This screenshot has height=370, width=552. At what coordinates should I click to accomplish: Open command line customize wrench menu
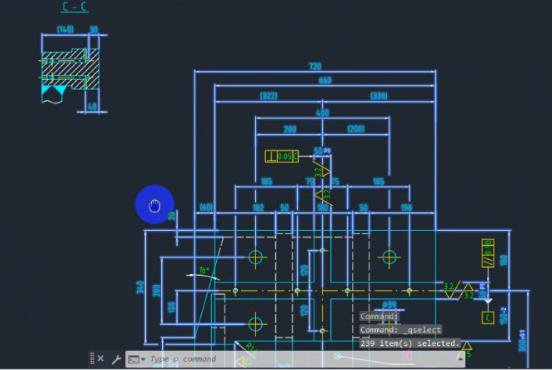[x=116, y=359]
